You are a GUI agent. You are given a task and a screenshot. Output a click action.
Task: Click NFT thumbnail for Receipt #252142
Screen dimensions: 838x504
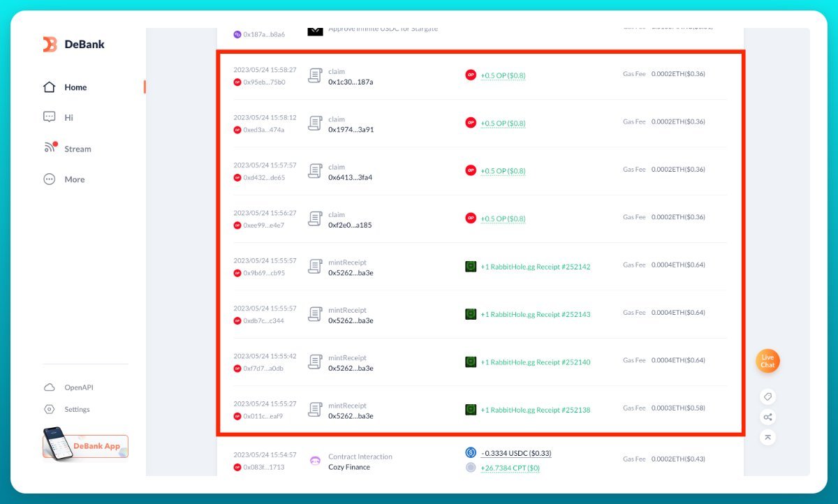(x=471, y=266)
